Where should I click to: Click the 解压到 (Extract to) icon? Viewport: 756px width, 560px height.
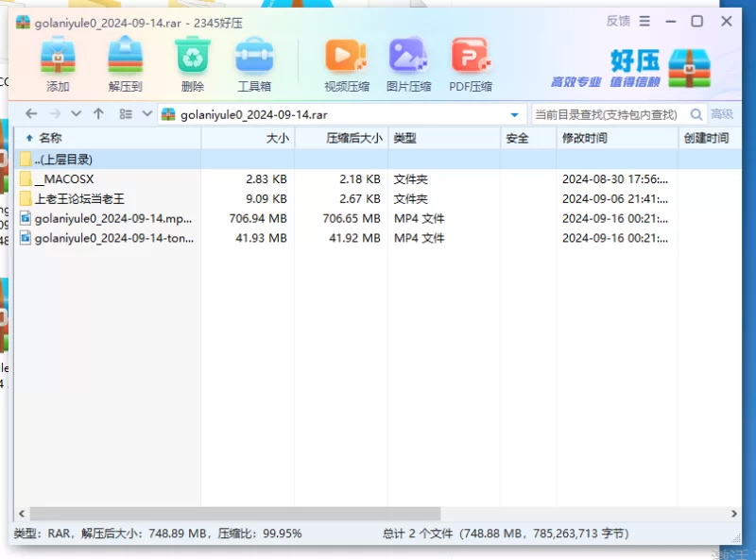pos(126,56)
